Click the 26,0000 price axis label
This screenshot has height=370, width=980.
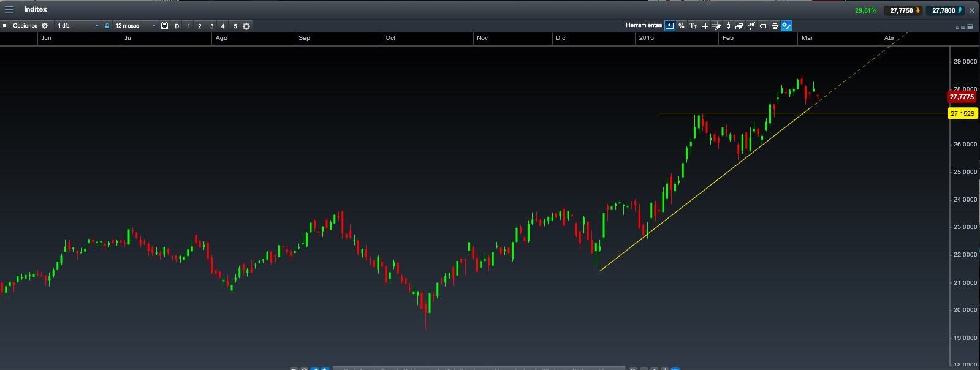coord(965,145)
